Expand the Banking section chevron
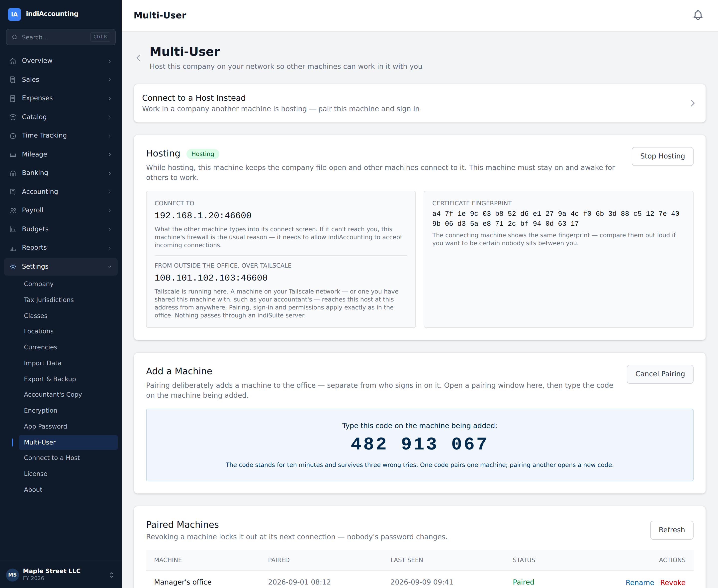Viewport: 718px width, 588px height. pyautogui.click(x=109, y=173)
